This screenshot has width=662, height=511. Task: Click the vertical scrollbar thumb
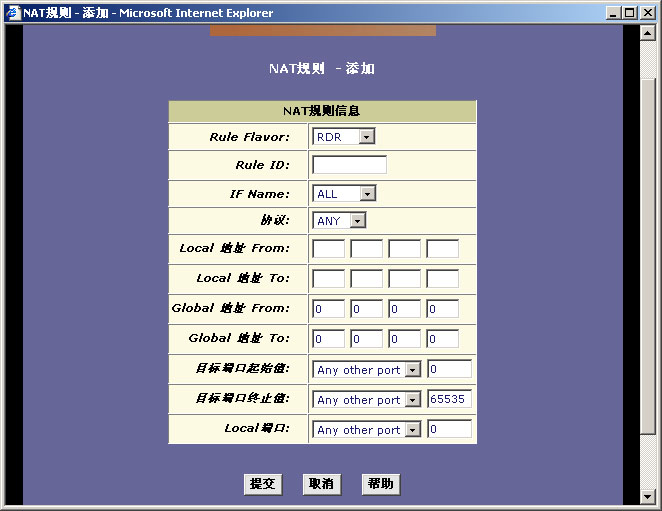point(648,256)
